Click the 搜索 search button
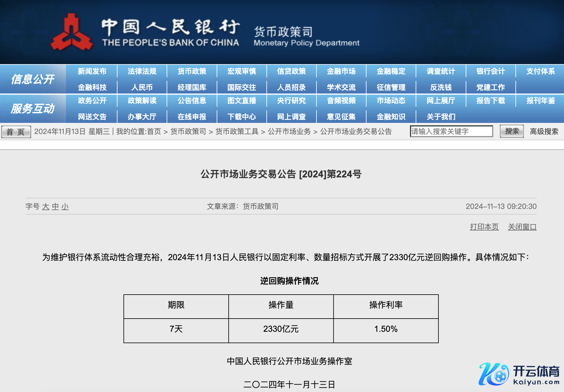The image size is (564, 392). (512, 131)
